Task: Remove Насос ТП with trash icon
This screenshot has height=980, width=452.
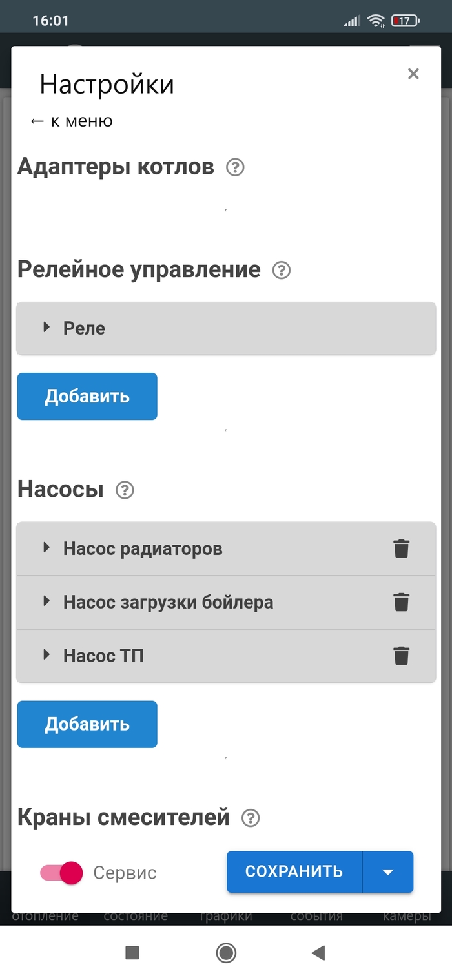Action: tap(402, 656)
